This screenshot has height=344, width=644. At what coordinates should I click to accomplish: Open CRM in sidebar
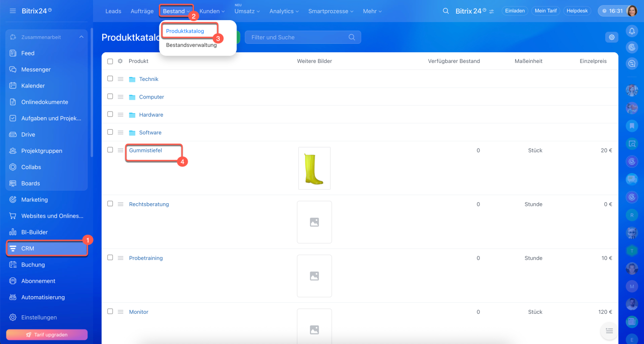point(46,248)
